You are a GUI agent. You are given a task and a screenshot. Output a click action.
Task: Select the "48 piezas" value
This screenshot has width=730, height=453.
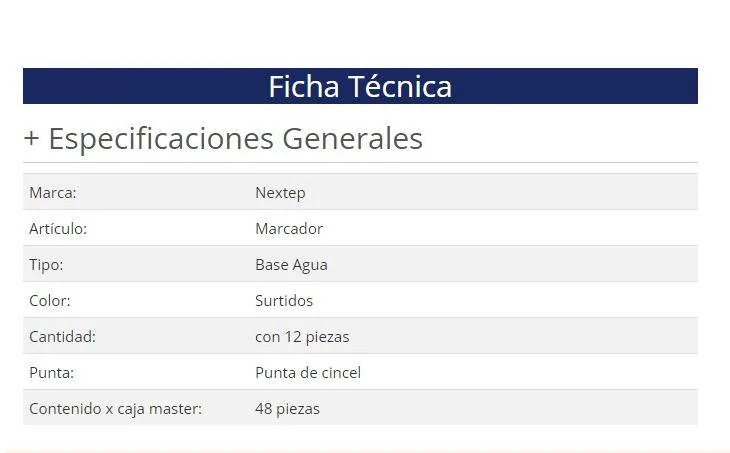pos(287,409)
